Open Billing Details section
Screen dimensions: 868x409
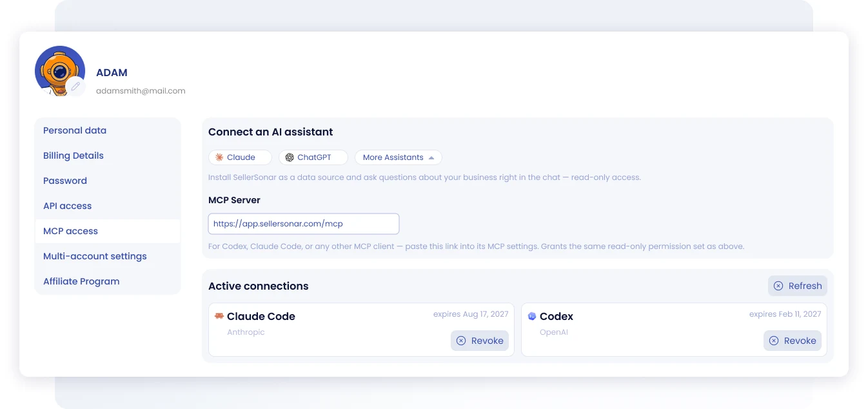(108, 155)
